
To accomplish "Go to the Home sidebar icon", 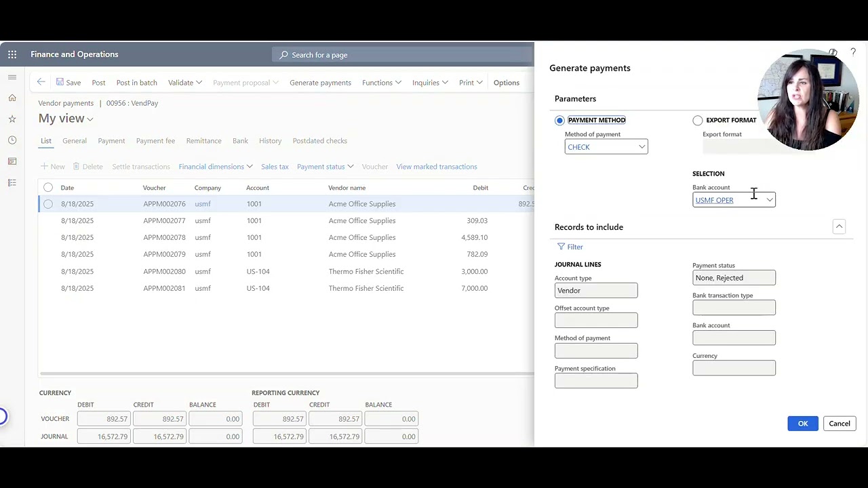I will click(12, 98).
